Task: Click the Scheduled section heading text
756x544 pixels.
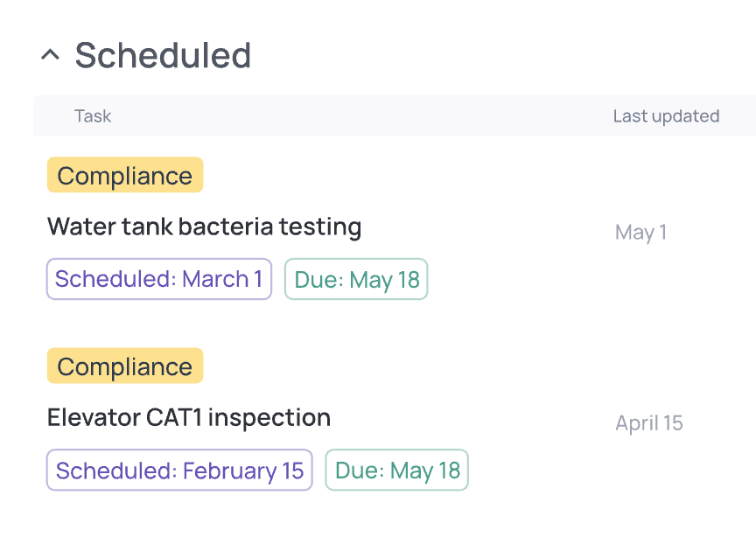Action: (x=163, y=55)
